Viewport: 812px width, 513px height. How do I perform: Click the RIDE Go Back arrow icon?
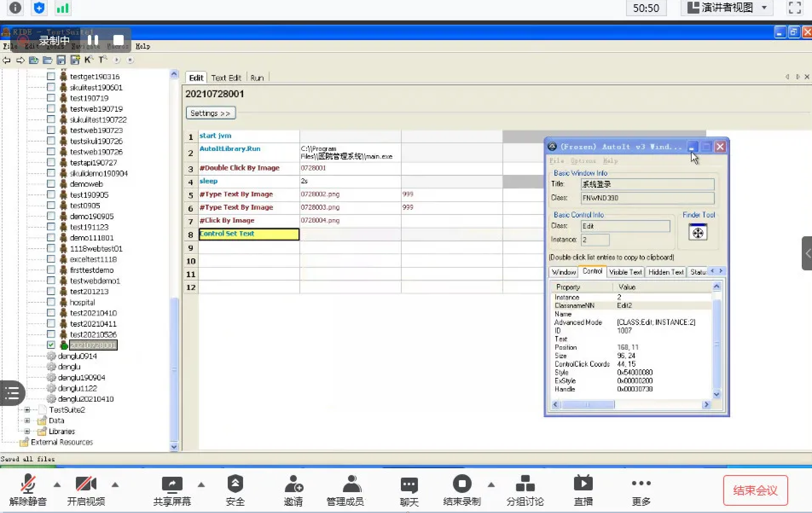[x=6, y=60]
